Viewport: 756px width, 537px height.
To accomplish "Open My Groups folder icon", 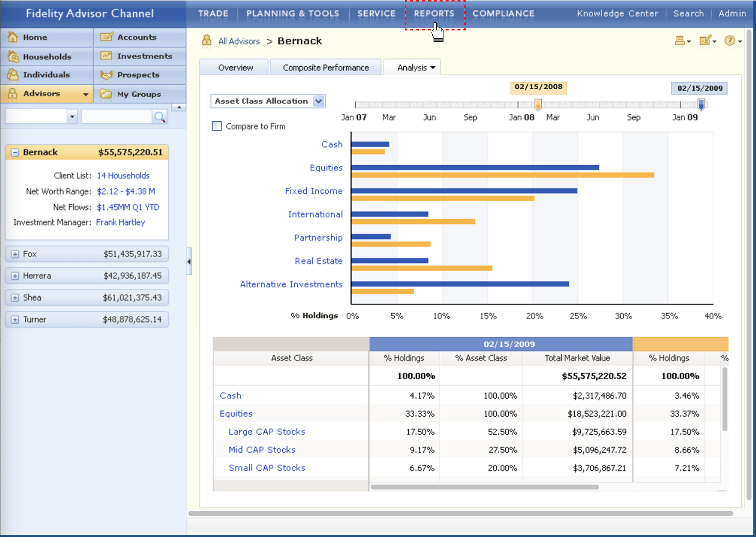I will [105, 94].
